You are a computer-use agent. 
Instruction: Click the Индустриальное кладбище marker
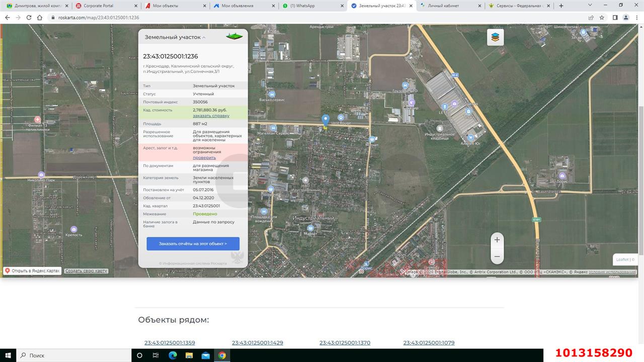pyautogui.click(x=439, y=128)
